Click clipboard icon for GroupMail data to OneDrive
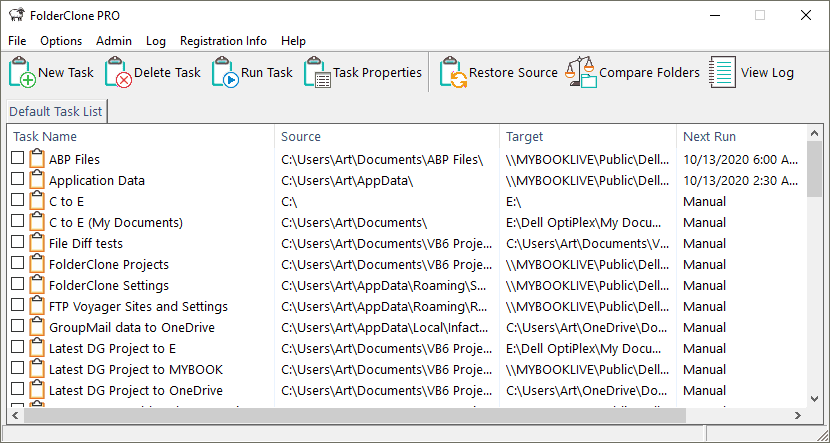The width and height of the screenshot is (830, 443). (x=37, y=327)
